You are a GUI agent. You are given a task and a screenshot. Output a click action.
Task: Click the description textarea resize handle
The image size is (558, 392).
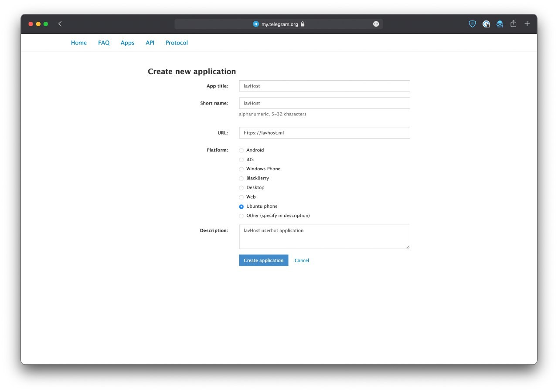[408, 247]
